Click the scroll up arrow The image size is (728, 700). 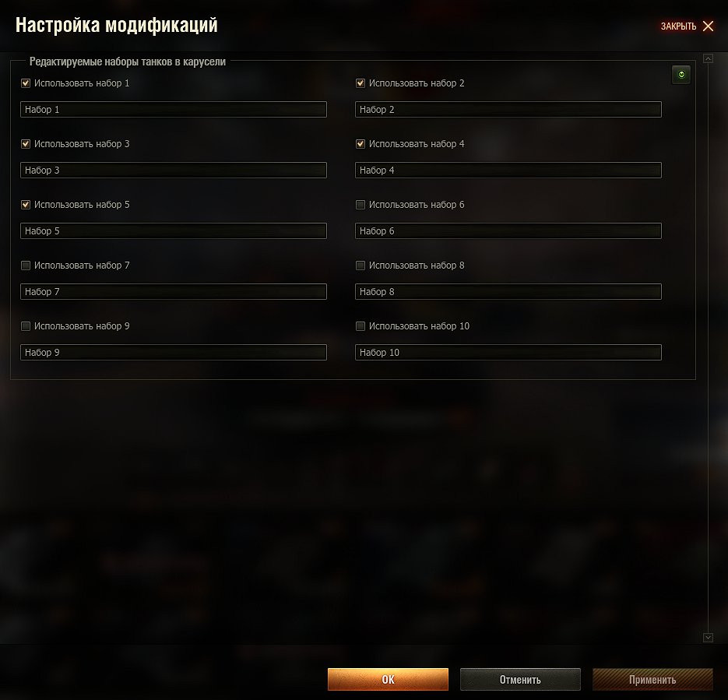708,58
